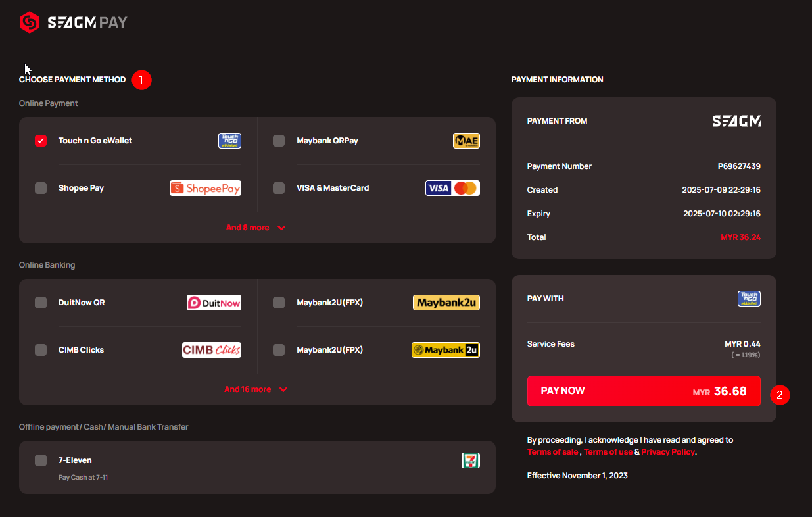Click the total amount MYR 36.24

tap(740, 237)
